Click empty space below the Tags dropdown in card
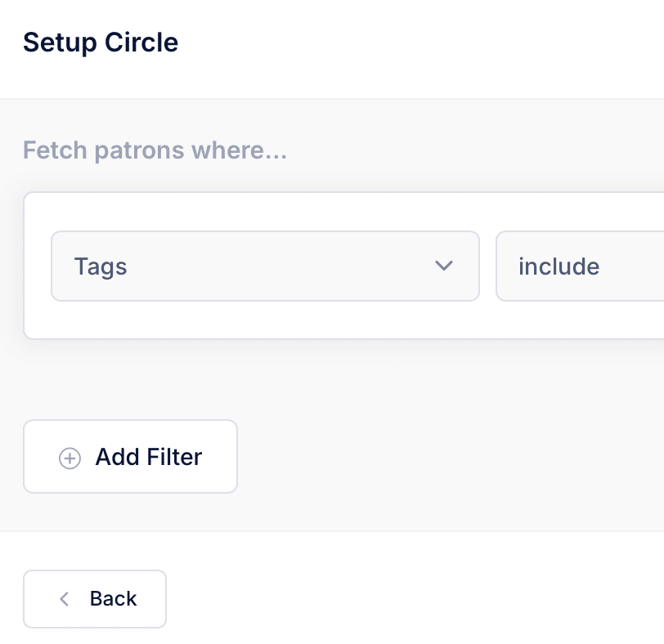Image resolution: width=664 pixels, height=644 pixels. tap(264, 320)
